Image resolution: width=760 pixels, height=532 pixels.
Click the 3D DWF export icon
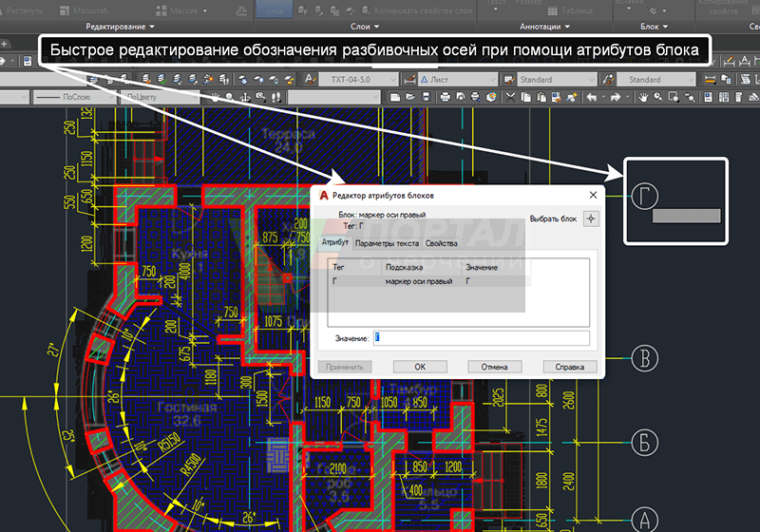pos(491,98)
